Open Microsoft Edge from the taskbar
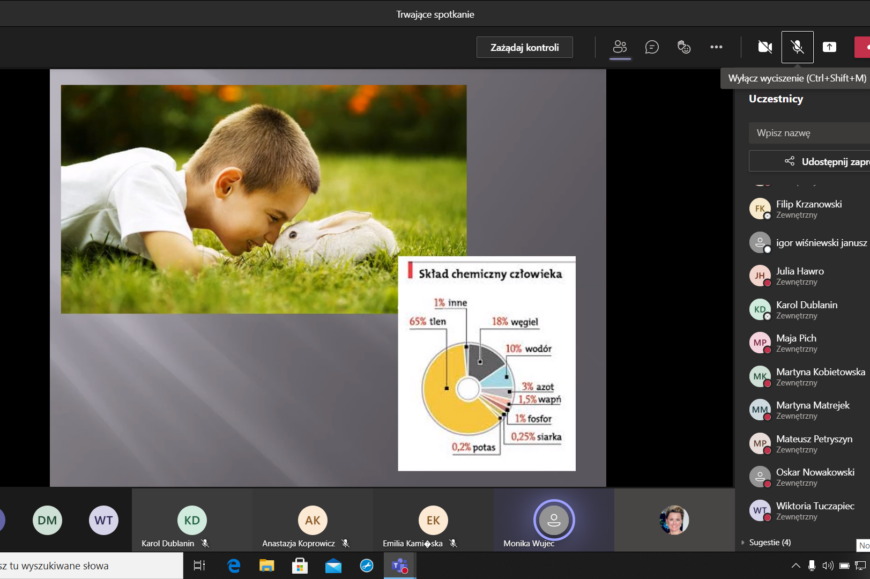 click(x=234, y=566)
